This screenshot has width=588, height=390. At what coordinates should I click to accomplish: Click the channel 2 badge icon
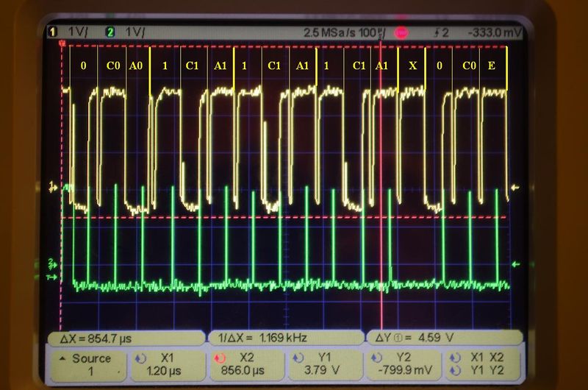point(110,32)
